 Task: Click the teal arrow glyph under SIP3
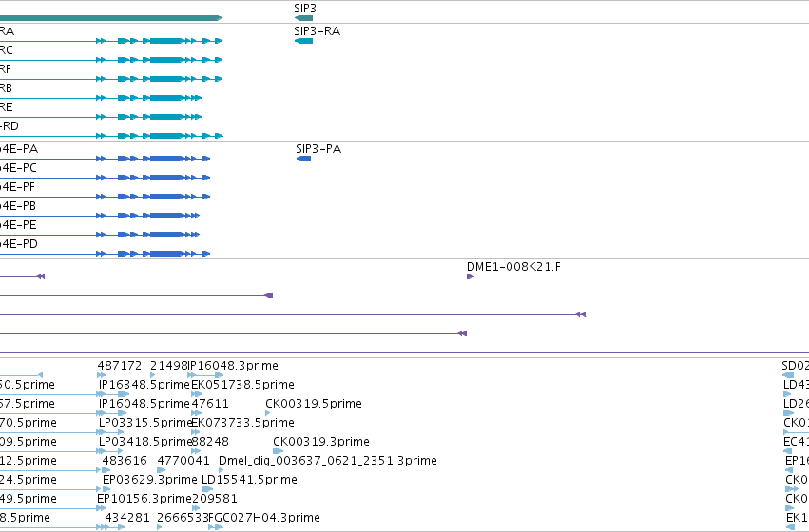(303, 18)
